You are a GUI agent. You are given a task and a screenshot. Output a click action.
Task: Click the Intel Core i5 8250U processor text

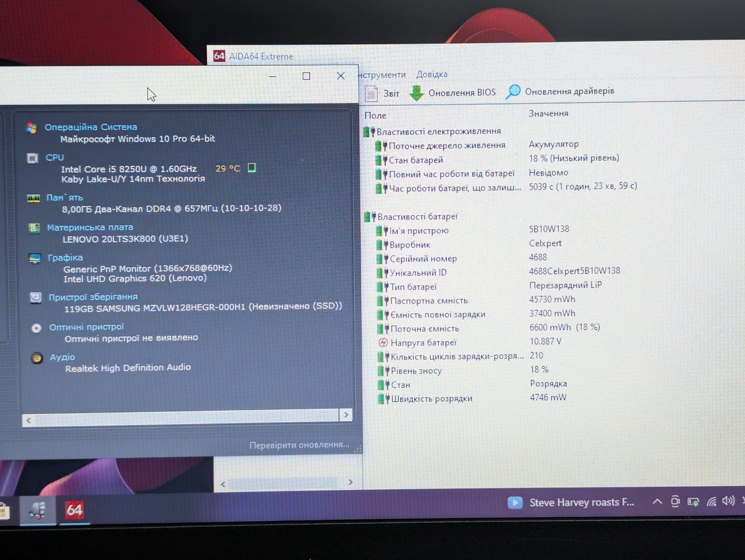[129, 169]
